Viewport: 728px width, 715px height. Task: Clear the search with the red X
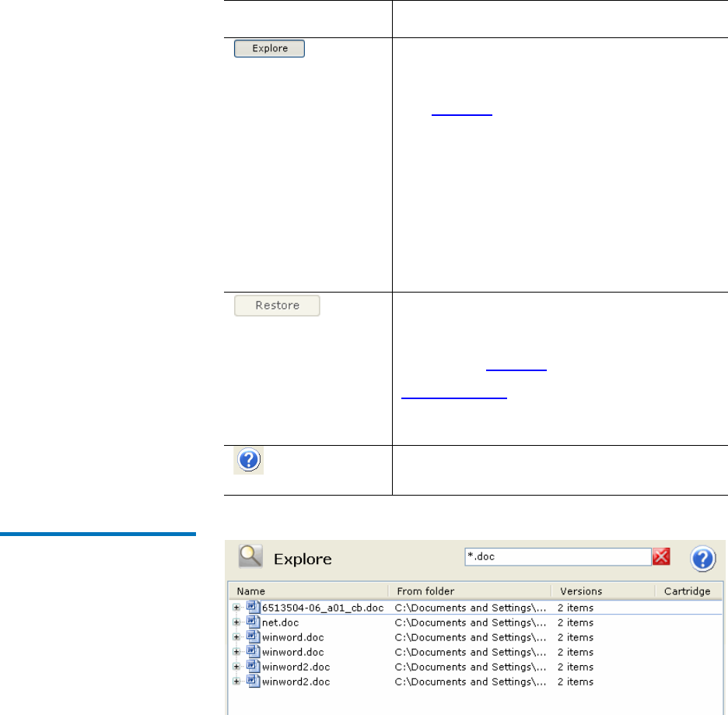[x=661, y=557]
